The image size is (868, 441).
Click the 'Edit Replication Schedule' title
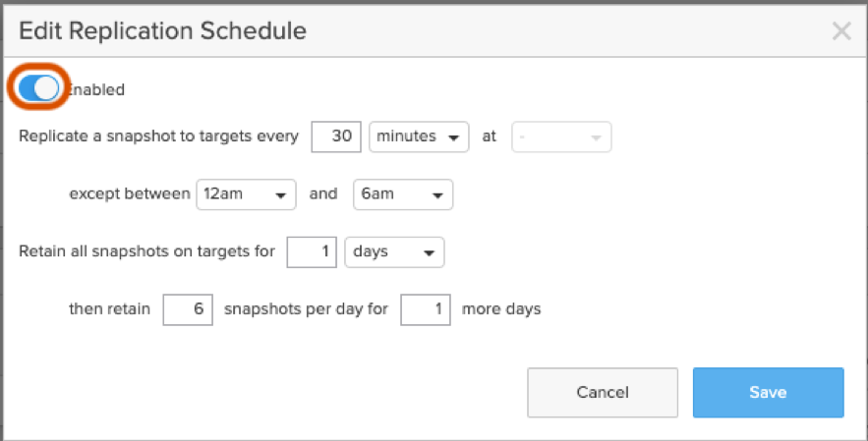point(163,31)
